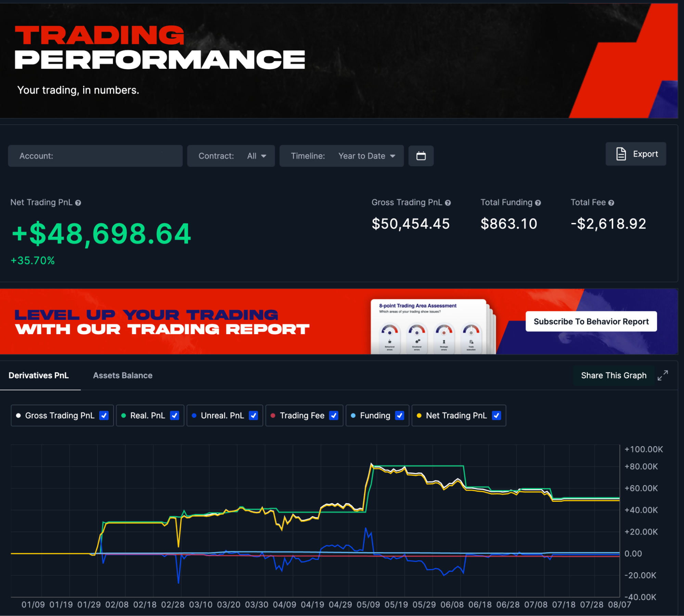The image size is (684, 616).
Task: Open the calendar date picker icon
Action: pyautogui.click(x=421, y=156)
